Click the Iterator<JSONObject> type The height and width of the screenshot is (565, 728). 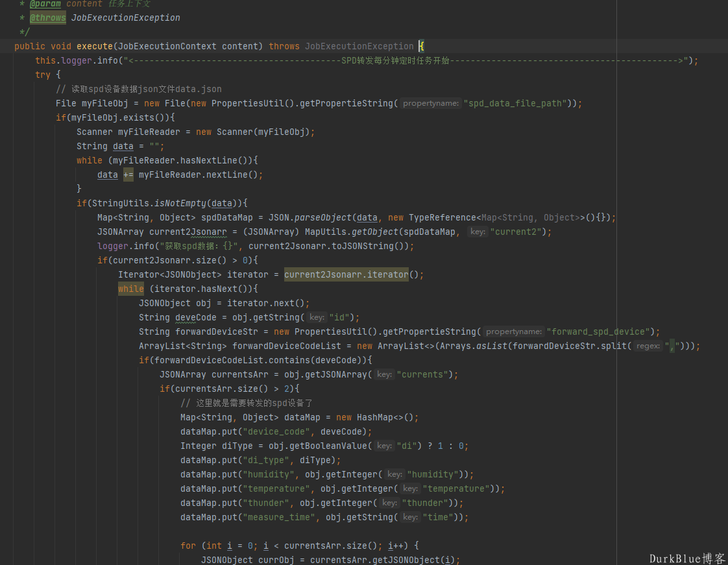point(170,275)
